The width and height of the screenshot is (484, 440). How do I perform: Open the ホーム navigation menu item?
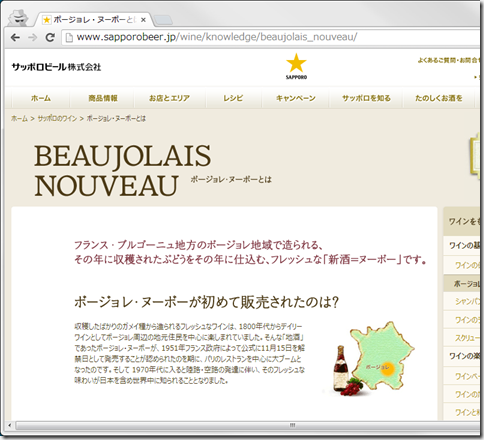click(x=41, y=98)
